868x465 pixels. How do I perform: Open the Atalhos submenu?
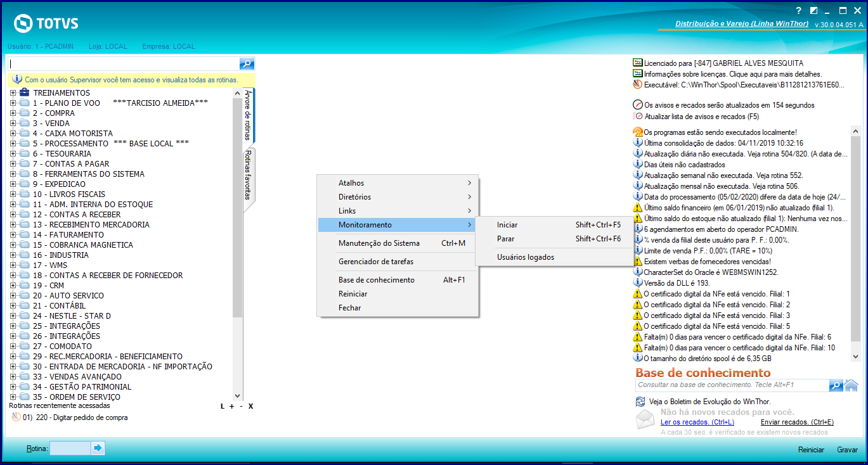click(x=398, y=183)
